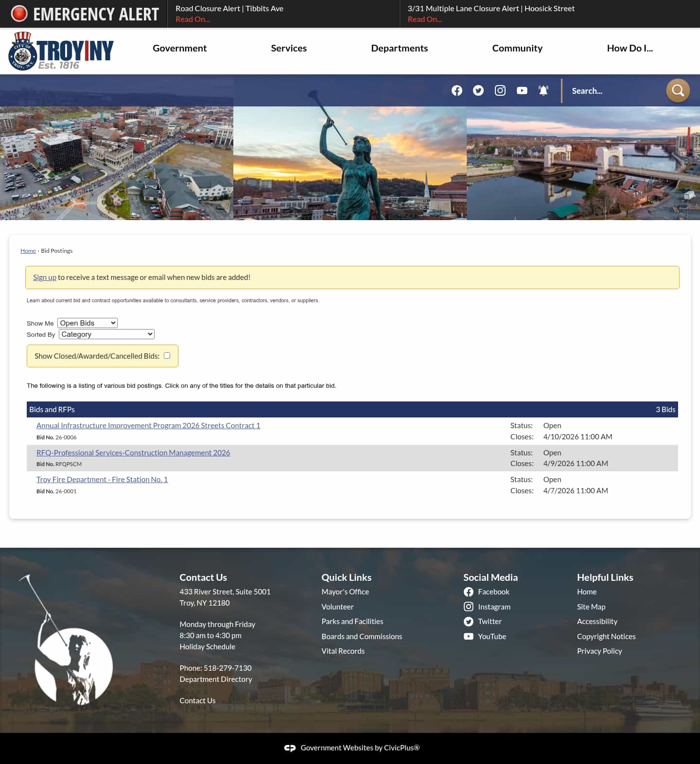Click the footer Twitter icon under Social Media
700x764 pixels.
[469, 622]
